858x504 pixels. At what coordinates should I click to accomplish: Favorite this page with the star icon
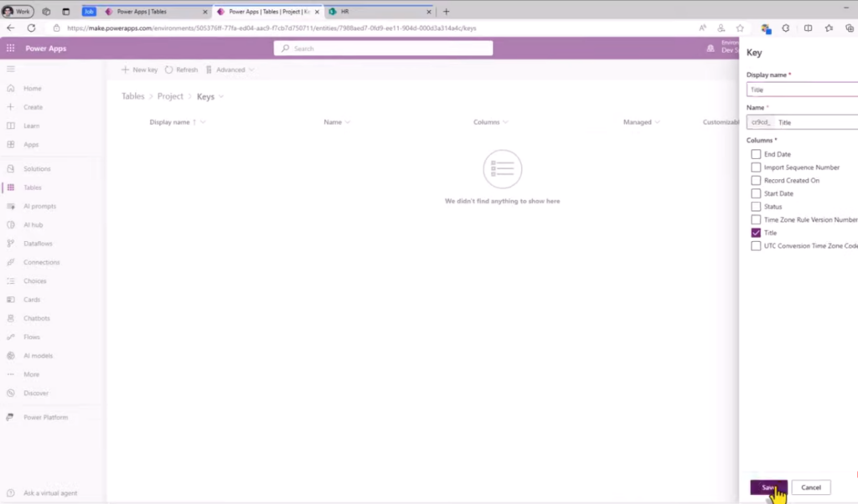pos(740,28)
